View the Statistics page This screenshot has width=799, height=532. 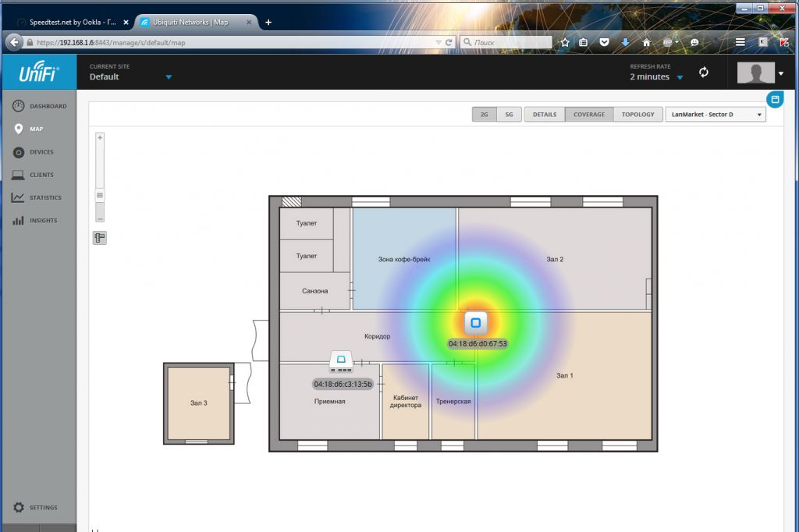pos(39,197)
